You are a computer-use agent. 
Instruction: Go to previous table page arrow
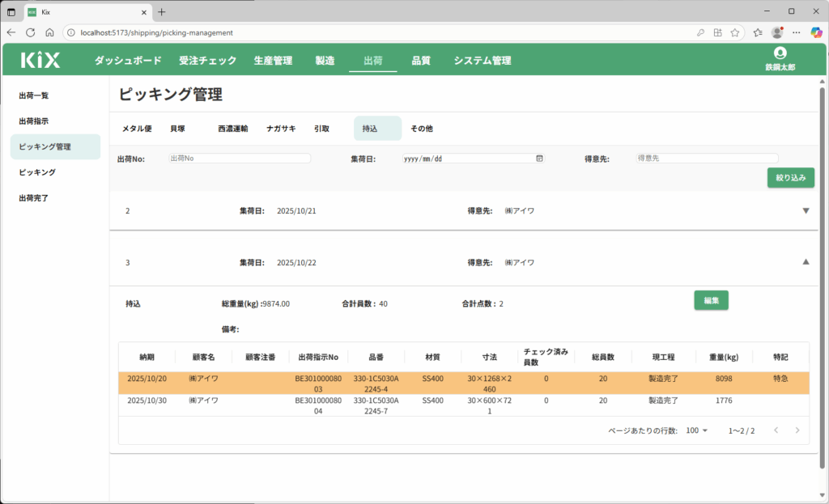point(776,430)
